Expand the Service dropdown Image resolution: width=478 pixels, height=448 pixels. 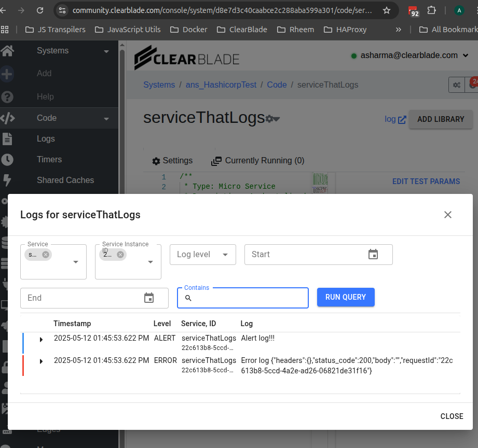[76, 262]
